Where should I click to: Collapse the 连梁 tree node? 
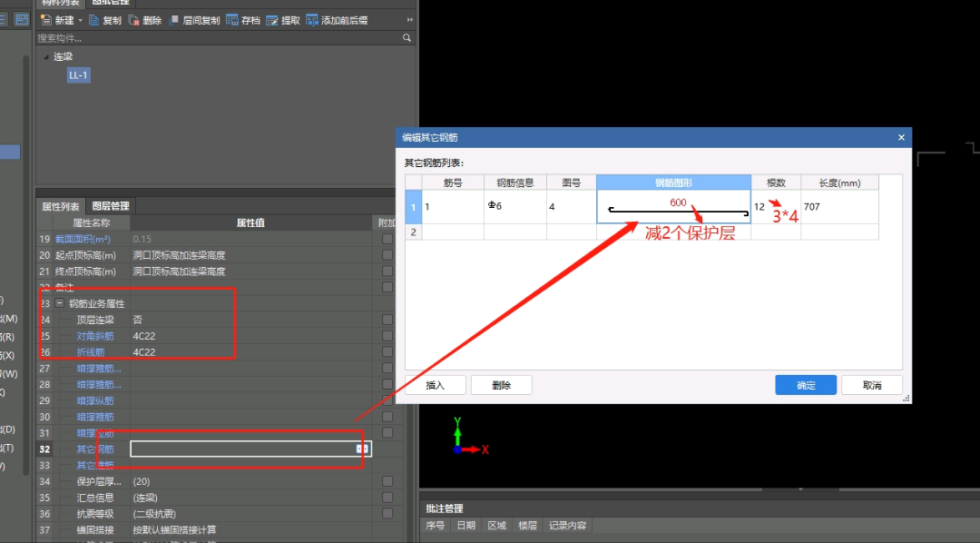click(46, 57)
